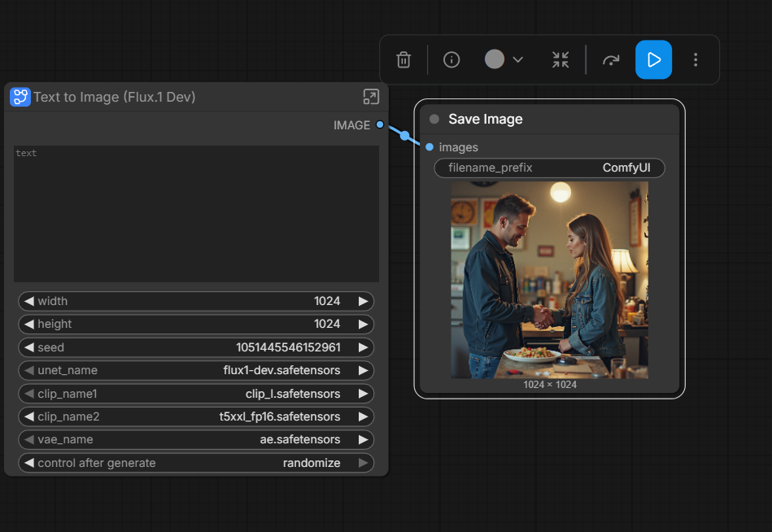This screenshot has height=532, width=772.
Task: Decrease seed with left arrow
Action: pos(29,347)
